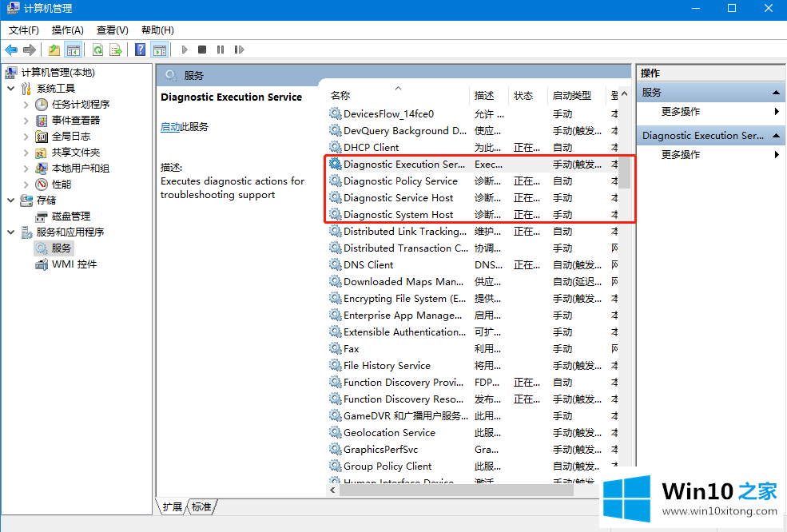Toggle Show/Hide Action Pane toolbar button
787x532 pixels.
pyautogui.click(x=160, y=50)
